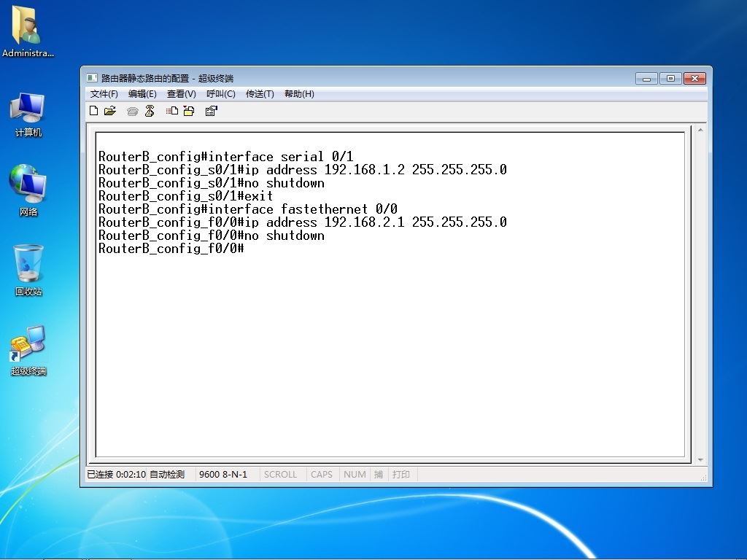The height and width of the screenshot is (560, 747).
Task: Open the 帮助(H) menu
Action: click(x=299, y=94)
